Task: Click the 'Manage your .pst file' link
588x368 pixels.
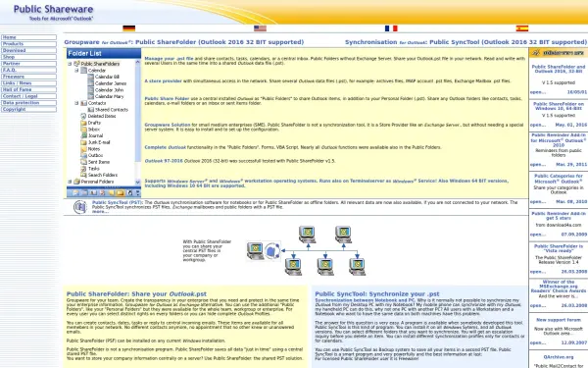Action: 169,59
